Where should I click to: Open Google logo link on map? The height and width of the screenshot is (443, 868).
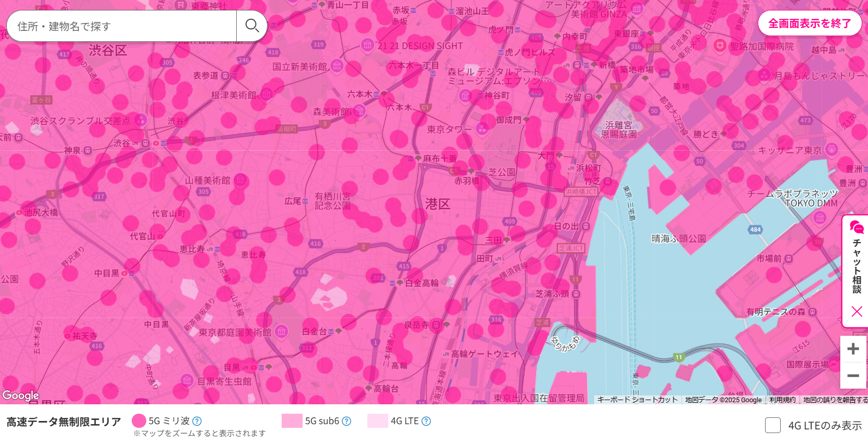tap(20, 395)
